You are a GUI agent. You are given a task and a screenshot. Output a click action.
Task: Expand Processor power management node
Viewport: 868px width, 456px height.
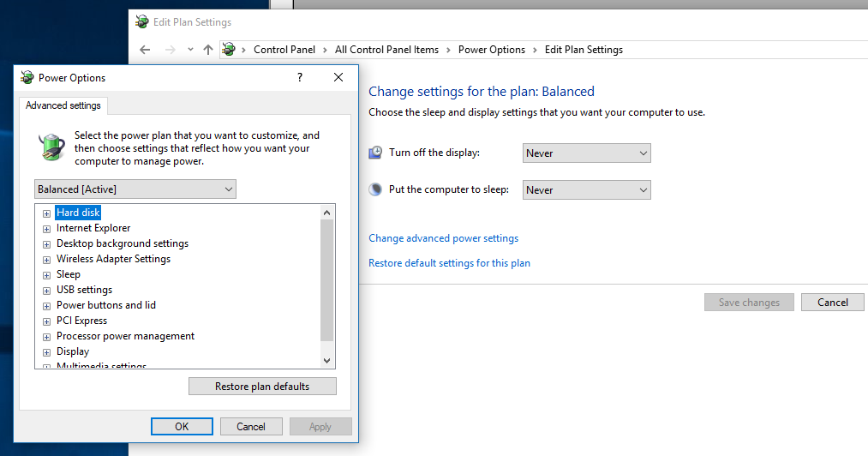47,336
